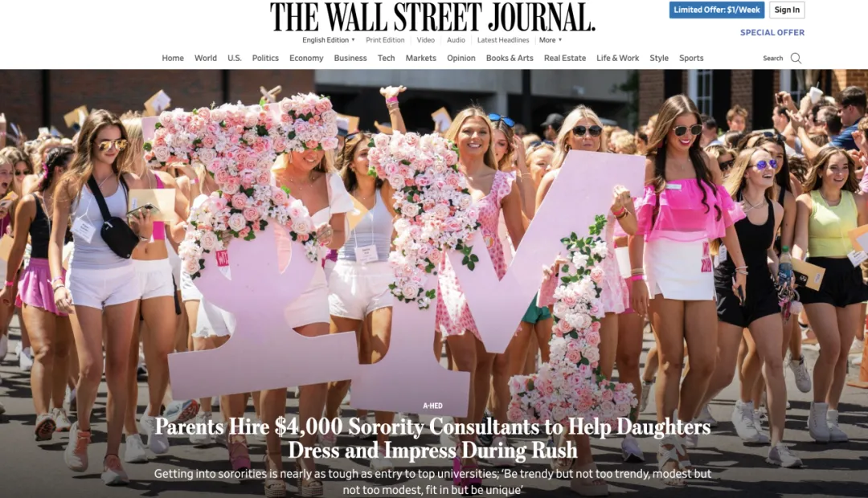Open the Latest Headlines link
The height and width of the screenshot is (498, 868).
coord(503,40)
